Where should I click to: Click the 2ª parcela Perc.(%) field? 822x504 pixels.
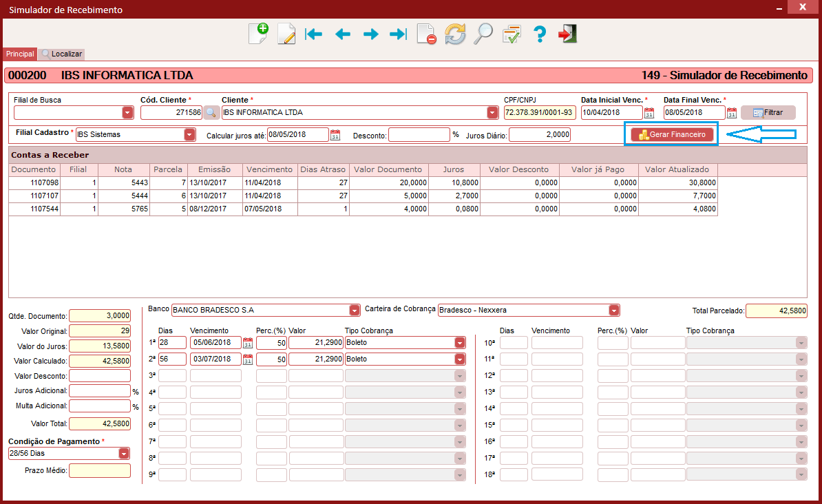tap(271, 360)
